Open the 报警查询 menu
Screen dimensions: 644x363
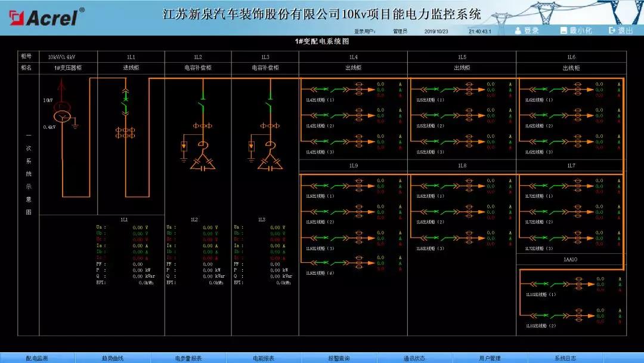[339, 358]
